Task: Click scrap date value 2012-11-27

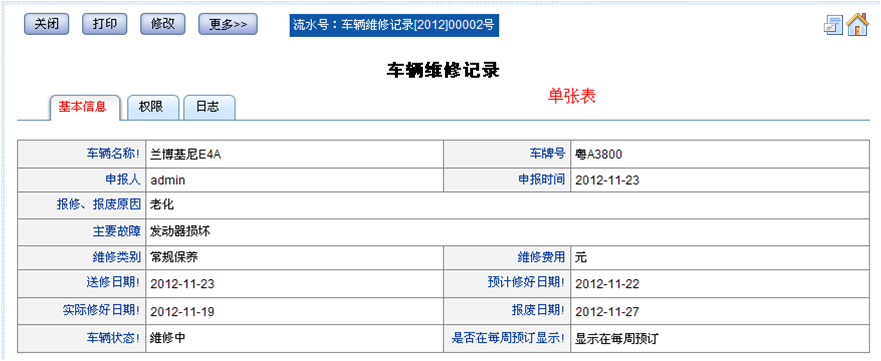Action: 607,312
